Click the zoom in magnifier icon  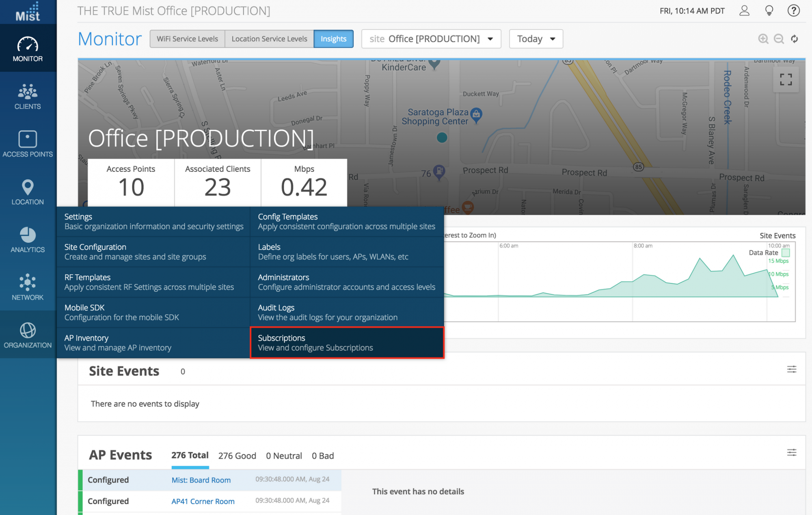point(763,39)
